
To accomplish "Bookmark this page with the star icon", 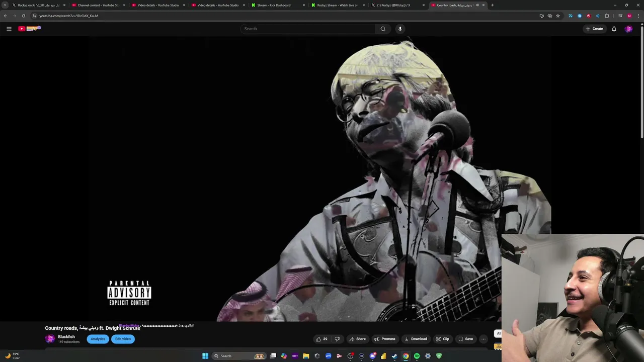I will pos(557,16).
